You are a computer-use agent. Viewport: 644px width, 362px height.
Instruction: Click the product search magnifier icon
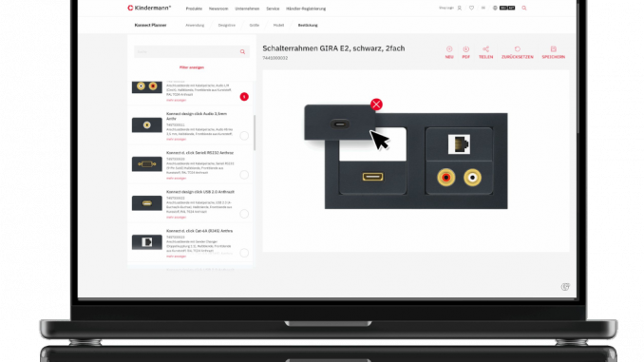coord(242,51)
